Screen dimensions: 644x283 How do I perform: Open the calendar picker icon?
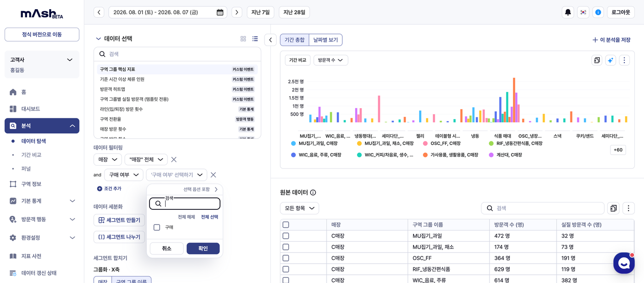tap(220, 12)
